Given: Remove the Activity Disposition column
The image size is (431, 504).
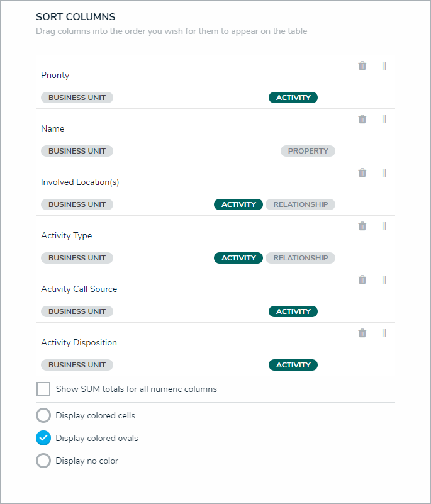Looking at the screenshot, I should [362, 333].
